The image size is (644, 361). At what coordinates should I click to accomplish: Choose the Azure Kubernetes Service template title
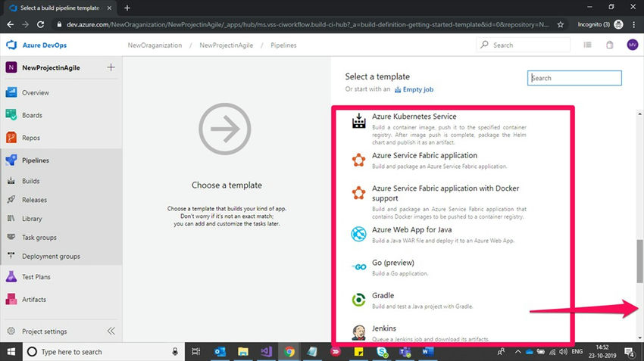point(414,117)
